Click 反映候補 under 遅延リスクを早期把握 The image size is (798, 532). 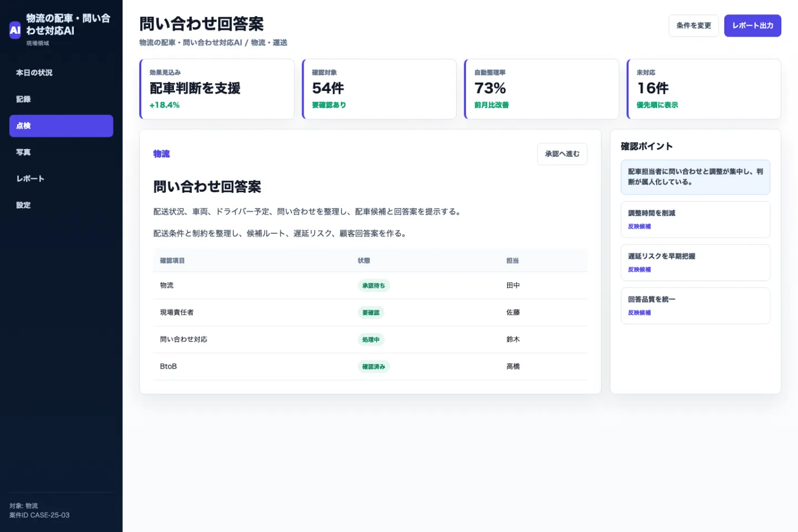pos(640,270)
